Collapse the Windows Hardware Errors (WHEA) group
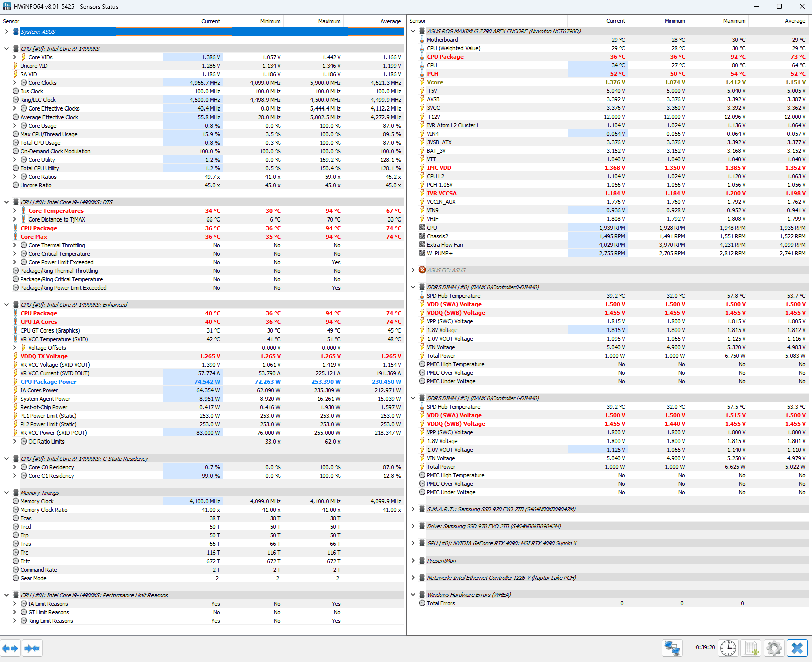 413,595
